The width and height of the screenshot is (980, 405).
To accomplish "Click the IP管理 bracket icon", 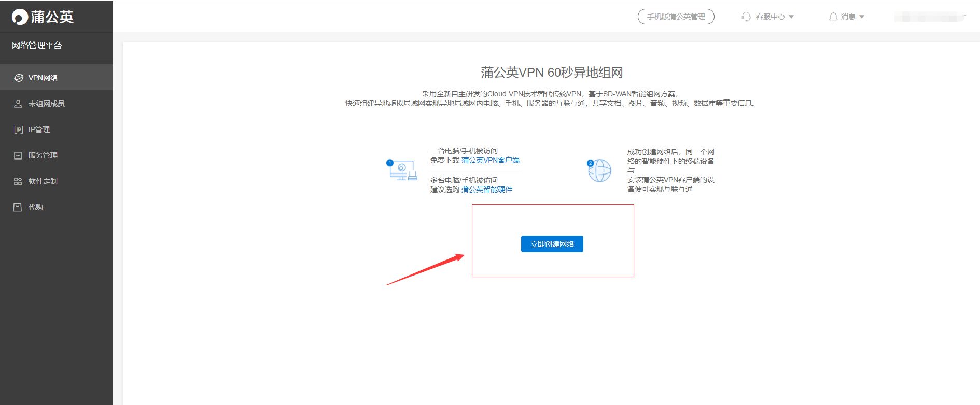I will pos(19,129).
